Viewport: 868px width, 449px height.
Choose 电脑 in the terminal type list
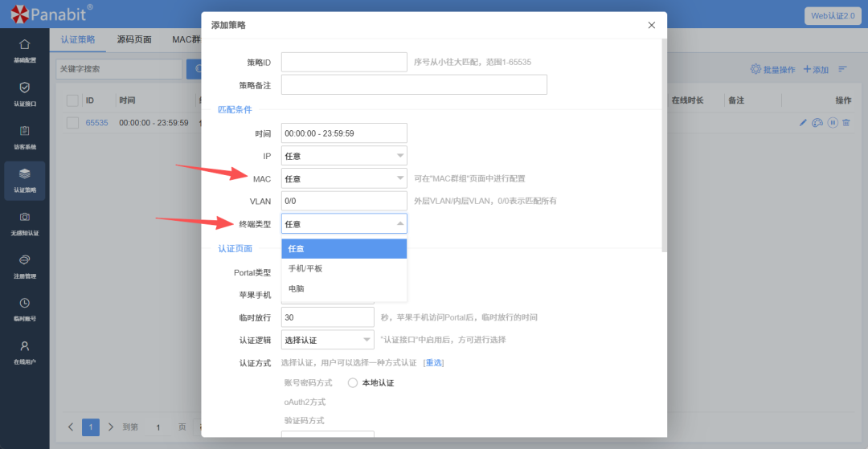[x=344, y=288]
